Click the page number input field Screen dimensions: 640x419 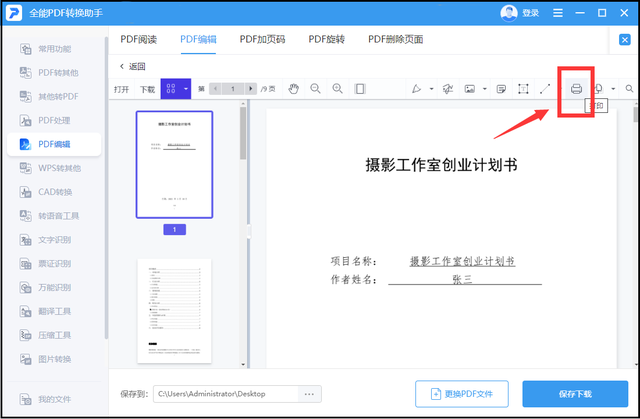[x=233, y=89]
